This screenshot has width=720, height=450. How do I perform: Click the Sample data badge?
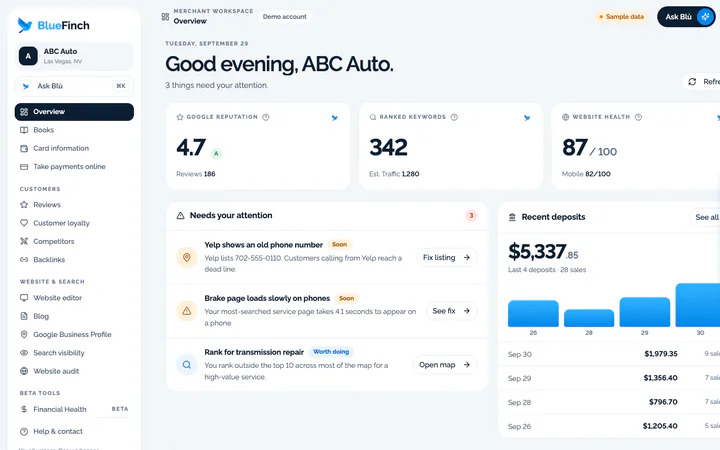click(x=622, y=17)
